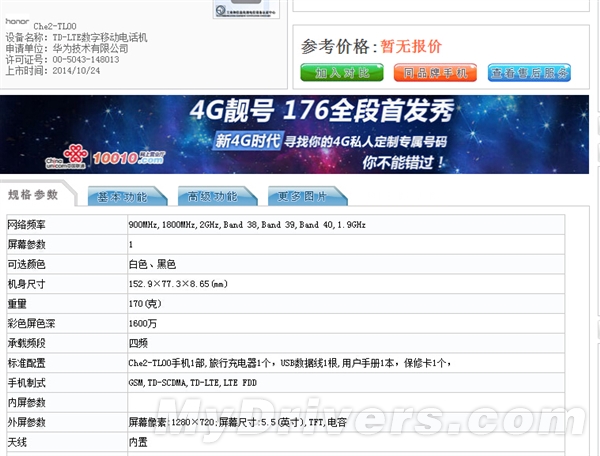The image size is (600, 456).
Task: Switch to the 基本功能 tab
Action: (127, 196)
